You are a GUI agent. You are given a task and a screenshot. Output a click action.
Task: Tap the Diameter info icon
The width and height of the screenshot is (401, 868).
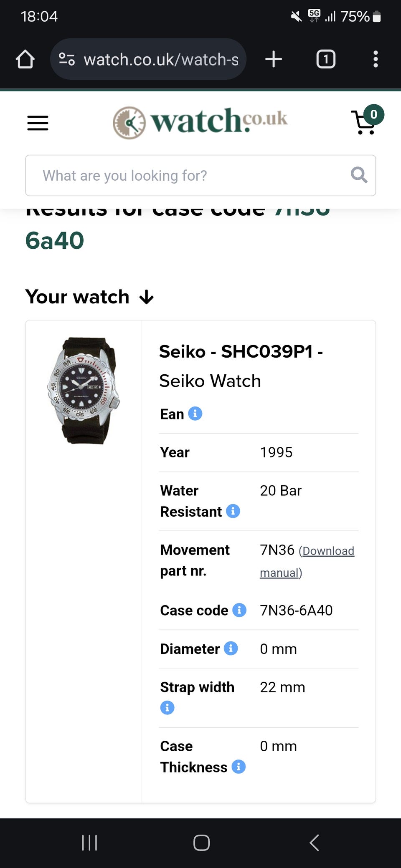coord(231,648)
